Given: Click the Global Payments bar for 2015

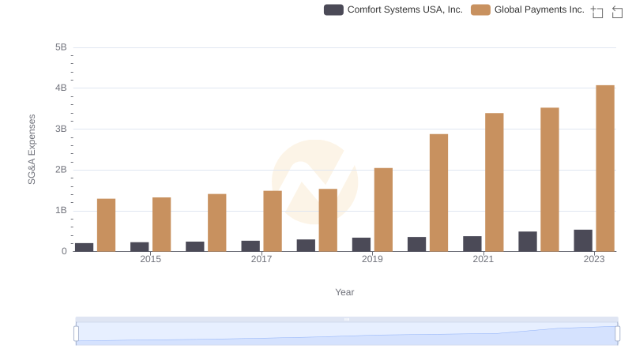Looking at the screenshot, I should pyautogui.click(x=162, y=224).
